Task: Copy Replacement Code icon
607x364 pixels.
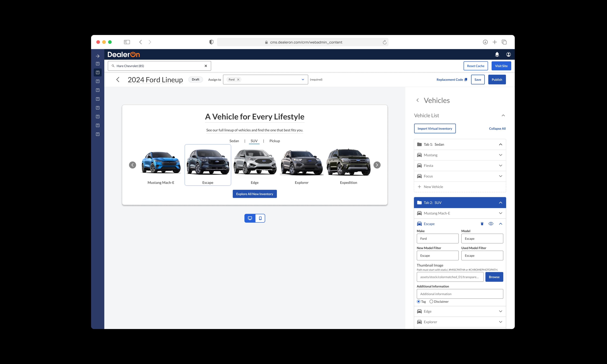Action: (x=466, y=80)
